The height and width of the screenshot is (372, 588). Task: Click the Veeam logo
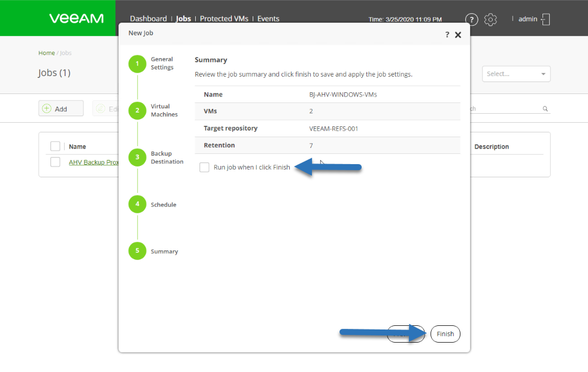pyautogui.click(x=77, y=19)
